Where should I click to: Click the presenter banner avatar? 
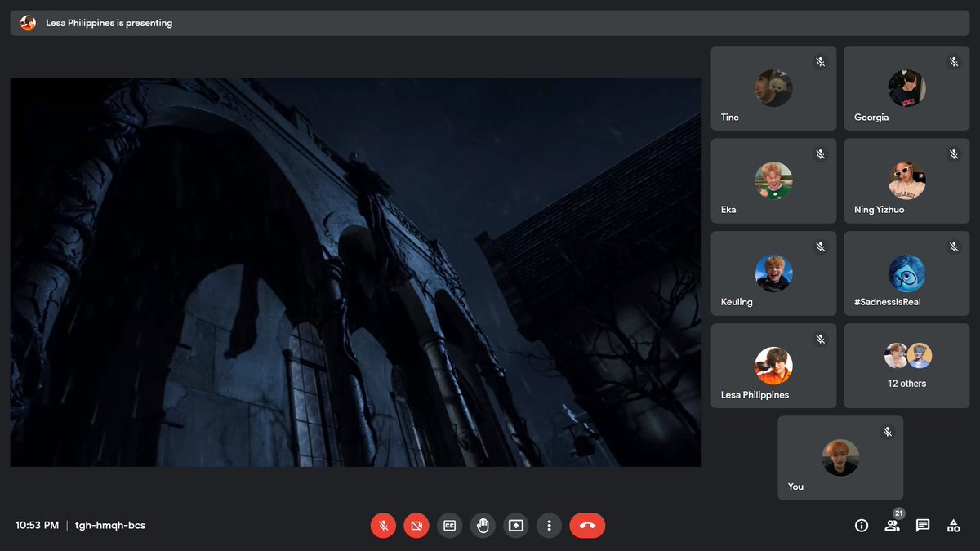[29, 23]
